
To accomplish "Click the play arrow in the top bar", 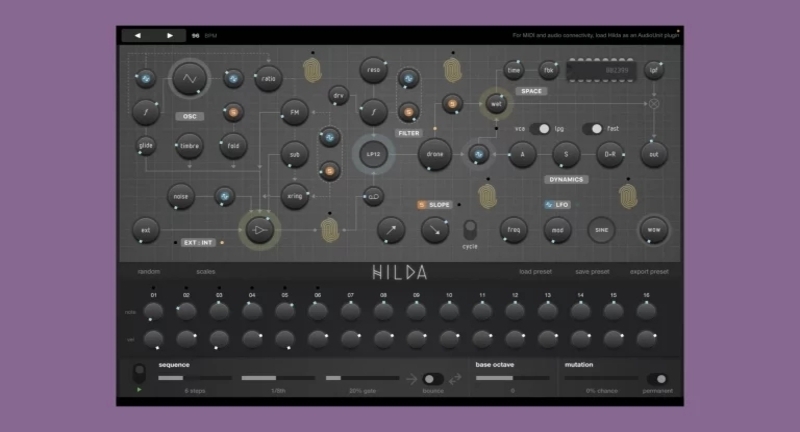I will tap(170, 36).
